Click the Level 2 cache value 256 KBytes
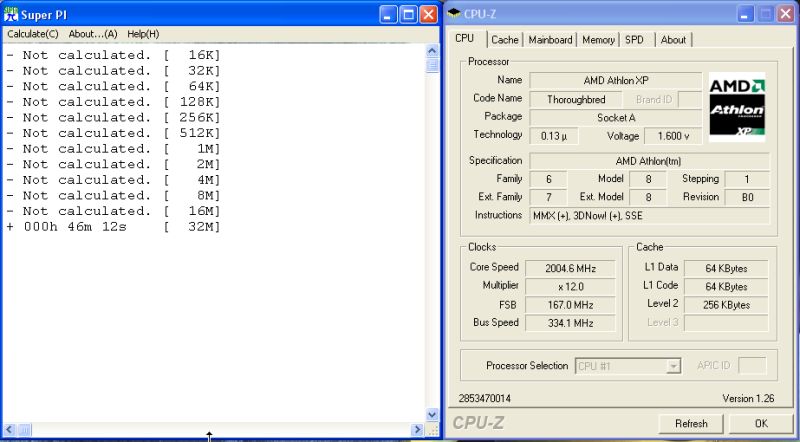The height and width of the screenshot is (442, 800). tap(726, 305)
